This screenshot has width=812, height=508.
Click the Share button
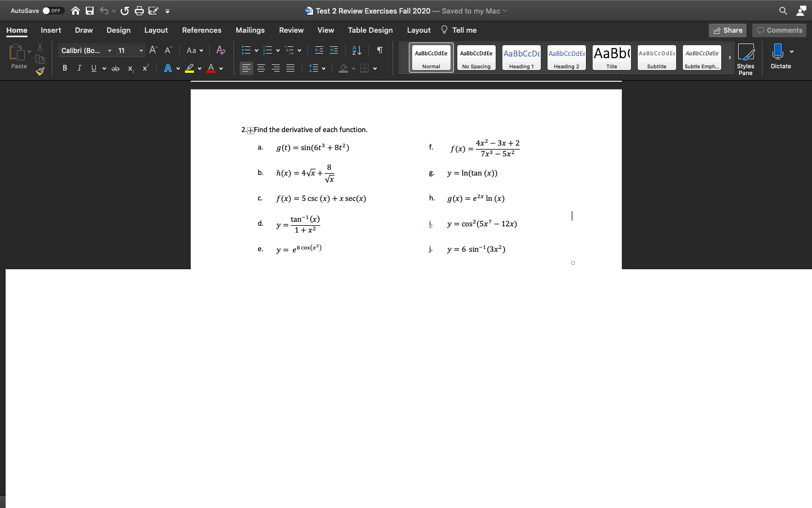tap(727, 30)
